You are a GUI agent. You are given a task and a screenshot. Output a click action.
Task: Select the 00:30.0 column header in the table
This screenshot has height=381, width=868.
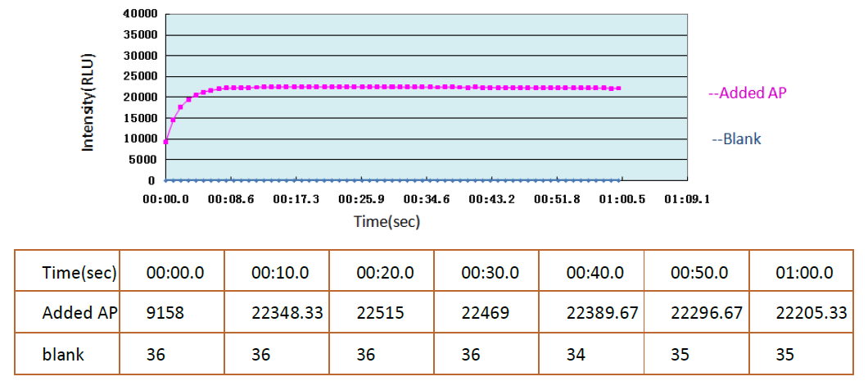pos(490,272)
